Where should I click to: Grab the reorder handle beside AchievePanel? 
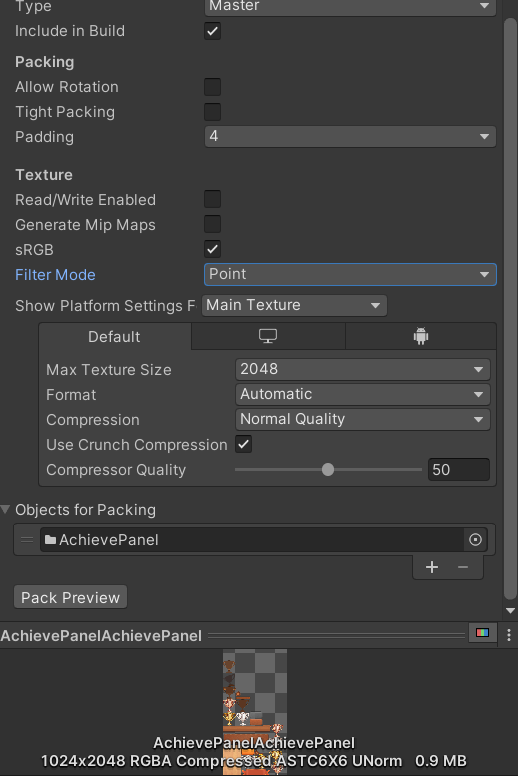(x=27, y=539)
